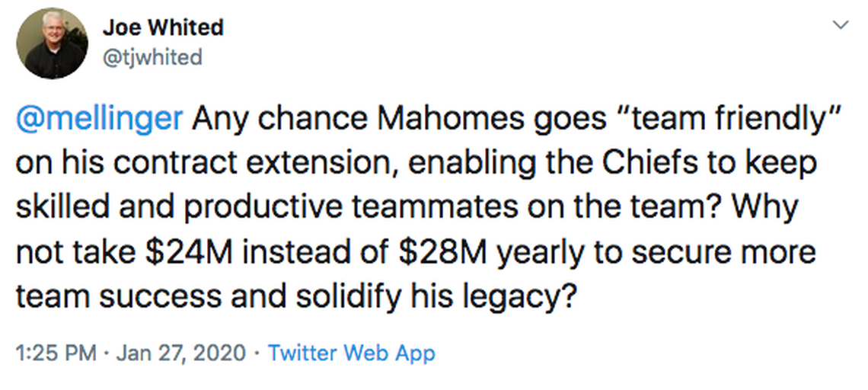Visit the @tjwhited handle profile
This screenshot has width=868, height=390.
click(x=152, y=56)
